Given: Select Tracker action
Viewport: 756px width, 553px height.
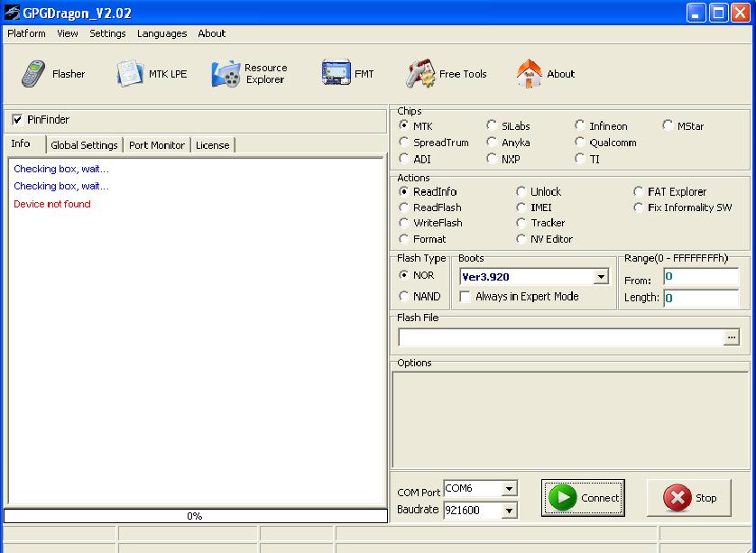Looking at the screenshot, I should tap(521, 223).
